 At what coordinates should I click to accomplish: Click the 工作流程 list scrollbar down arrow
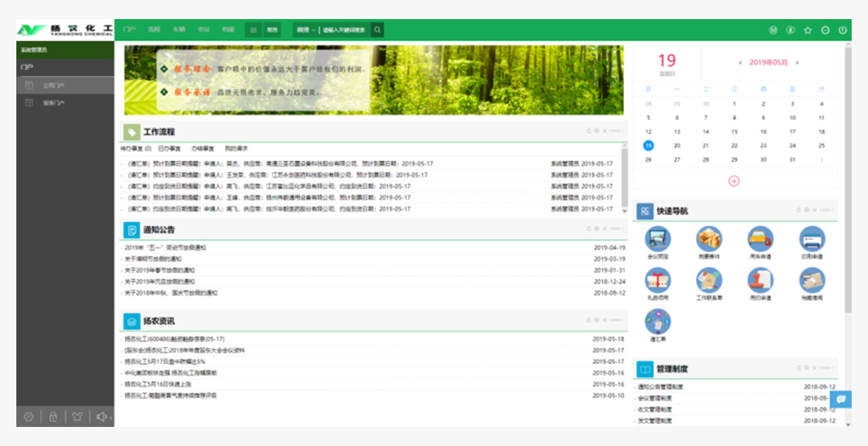point(625,211)
